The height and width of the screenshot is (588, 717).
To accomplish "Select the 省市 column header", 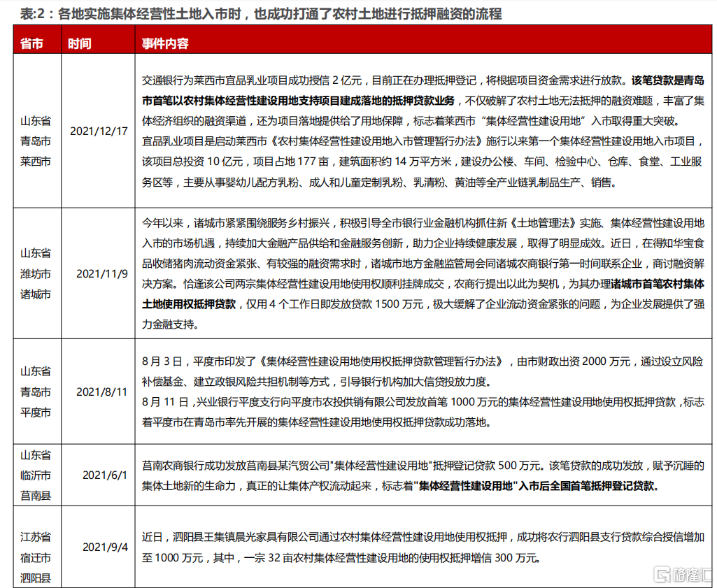I will click(x=31, y=43).
